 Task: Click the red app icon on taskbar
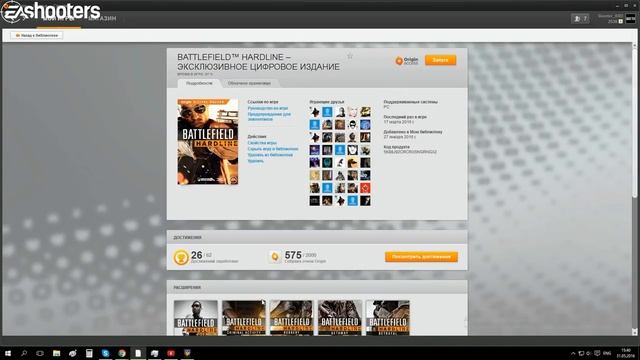coord(171,353)
